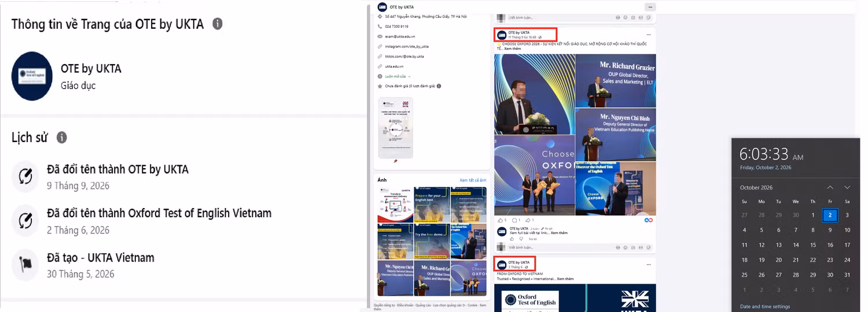Click the OTE by UKTA page avatar in info panel
This screenshot has height=312, width=868.
point(32,76)
